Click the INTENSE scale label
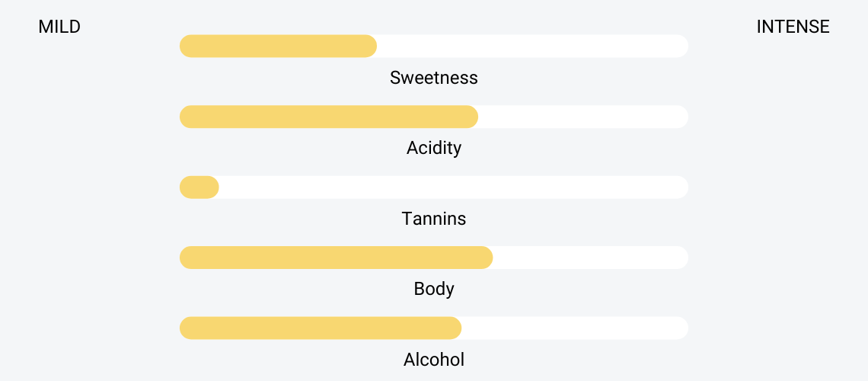868x381 pixels. point(793,27)
